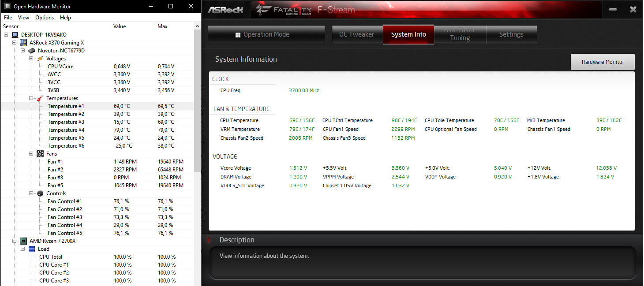Screen dimensions: 644x286
Task: Collapse the ASRock X370 Gaming X node
Action: pos(15,43)
